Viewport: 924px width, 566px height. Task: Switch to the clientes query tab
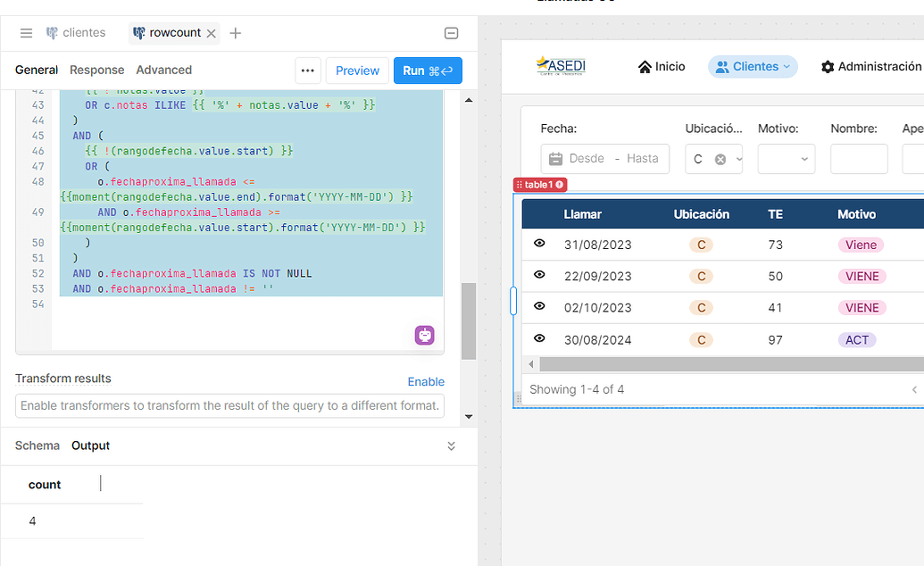click(76, 33)
